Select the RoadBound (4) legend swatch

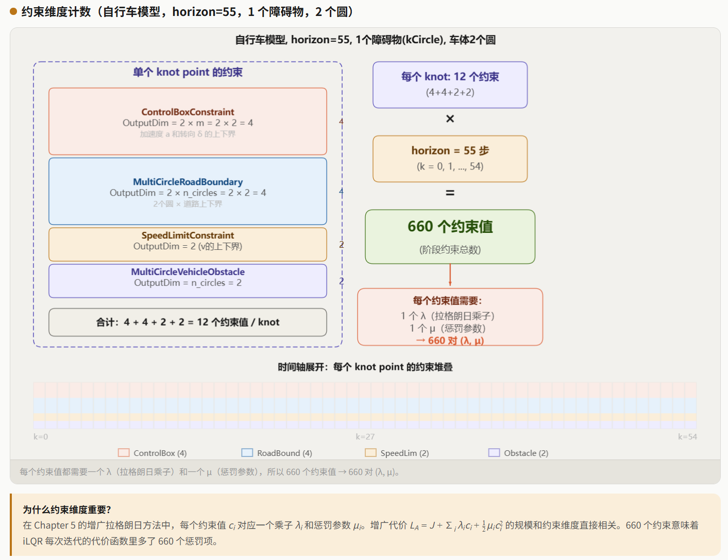[x=247, y=453]
